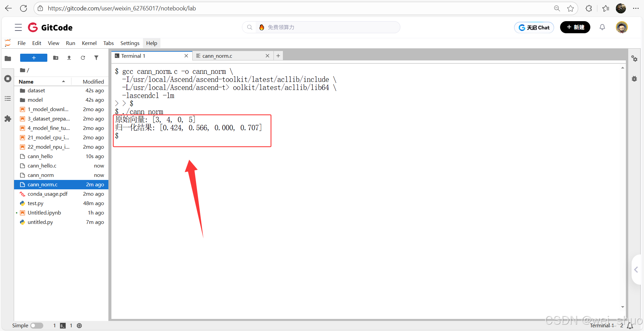This screenshot has width=644, height=331.
Task: Open the Settings menu
Action: [x=130, y=43]
